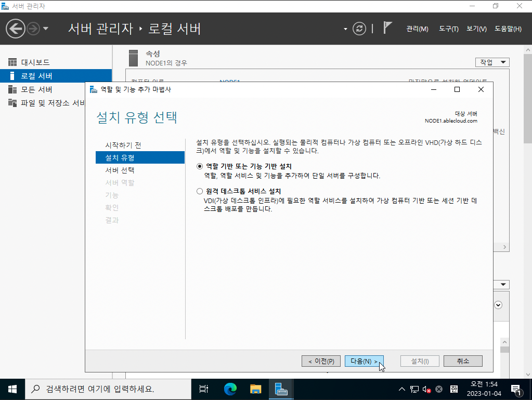This screenshot has height=400, width=532.
Task: Select 원격 데스크톱 서비스 설치 radio
Action: 200,191
